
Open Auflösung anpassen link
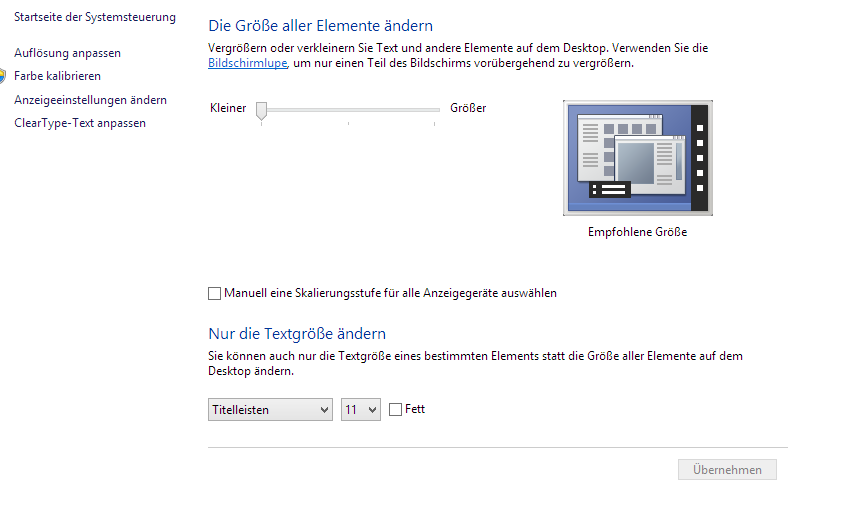click(x=68, y=53)
